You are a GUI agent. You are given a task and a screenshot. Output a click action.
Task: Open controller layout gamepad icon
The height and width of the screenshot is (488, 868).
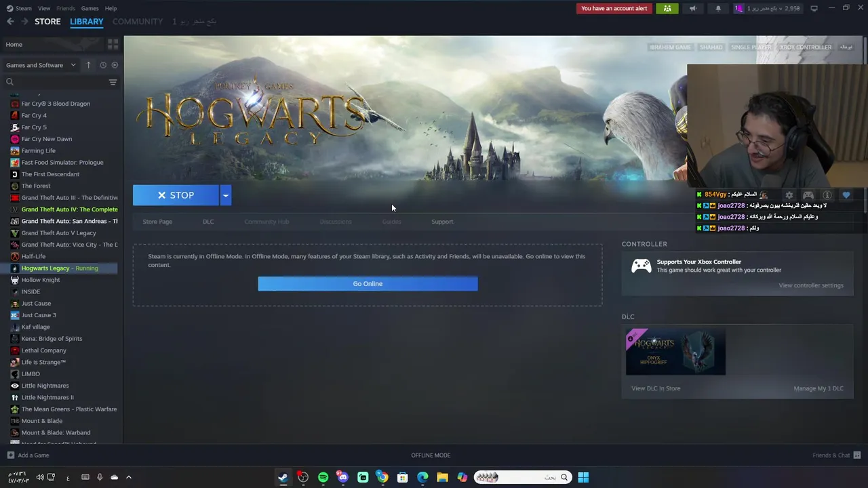(x=808, y=195)
